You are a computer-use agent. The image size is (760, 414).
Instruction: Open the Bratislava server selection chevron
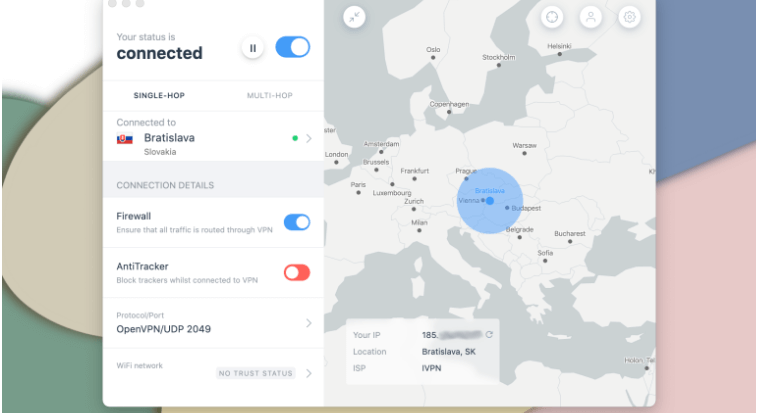coord(309,139)
